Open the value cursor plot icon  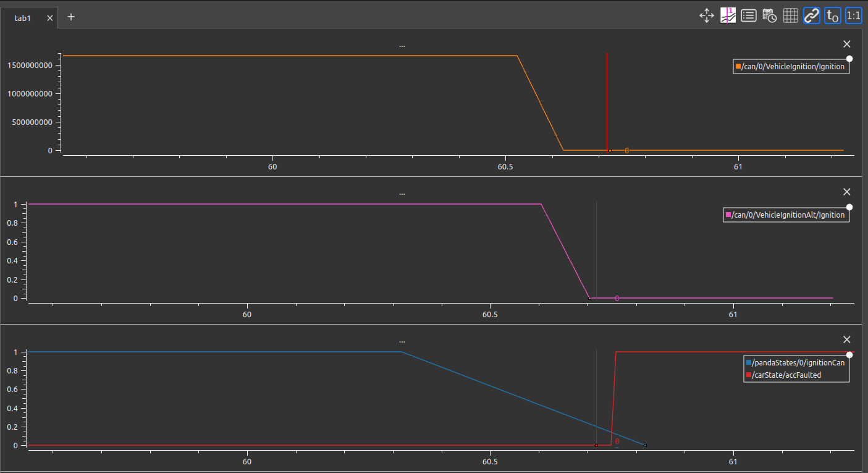coord(727,15)
